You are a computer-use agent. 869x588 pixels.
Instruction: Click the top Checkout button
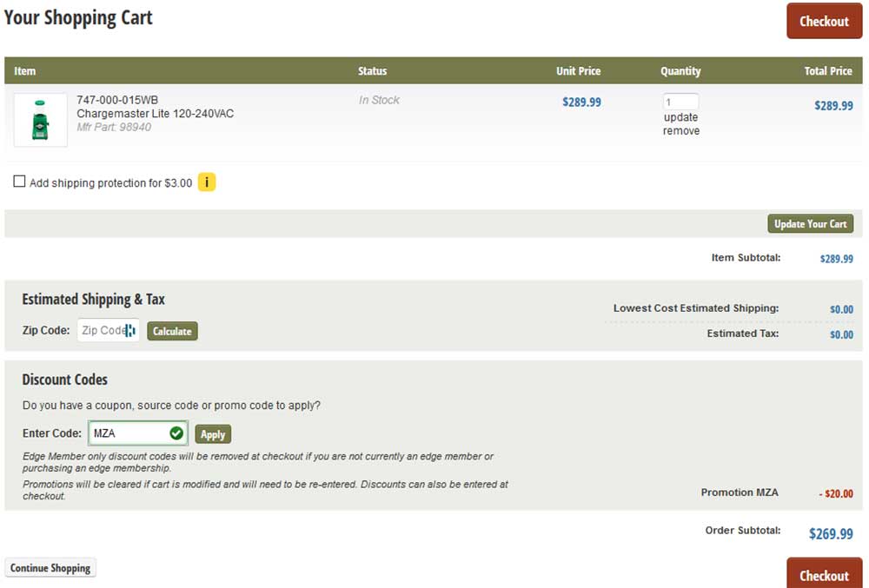(x=824, y=21)
